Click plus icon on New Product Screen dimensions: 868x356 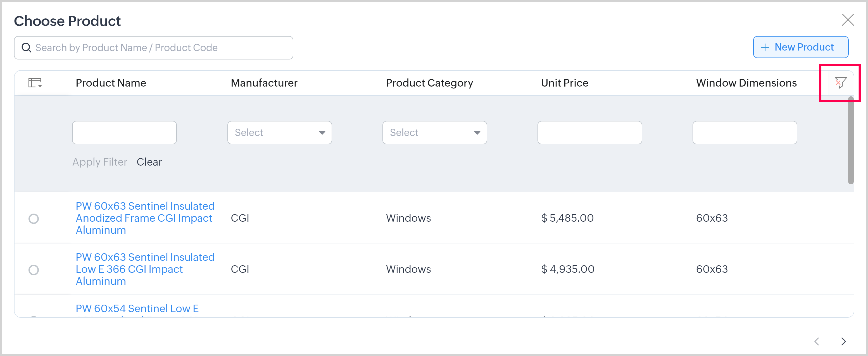click(765, 47)
